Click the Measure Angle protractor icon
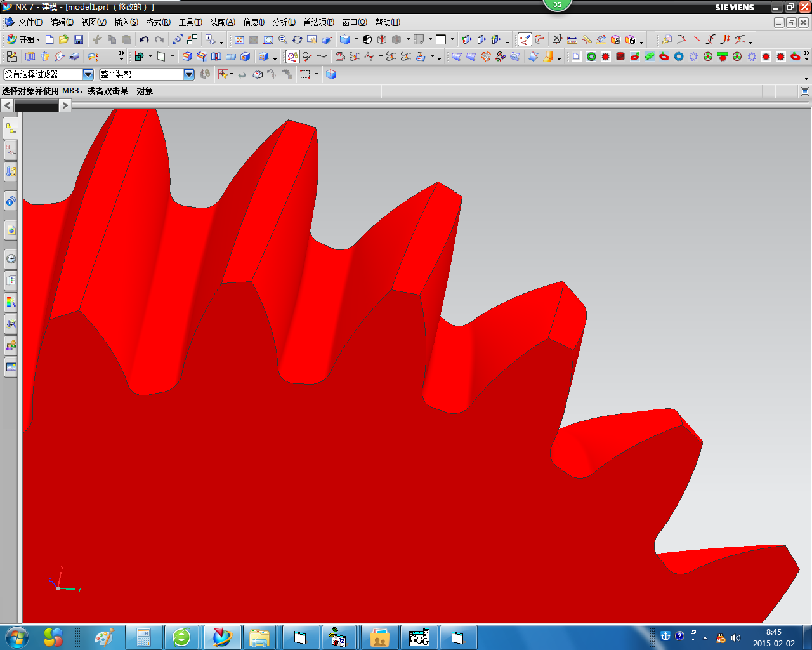Screen dimensions: 812x650 pos(587,39)
